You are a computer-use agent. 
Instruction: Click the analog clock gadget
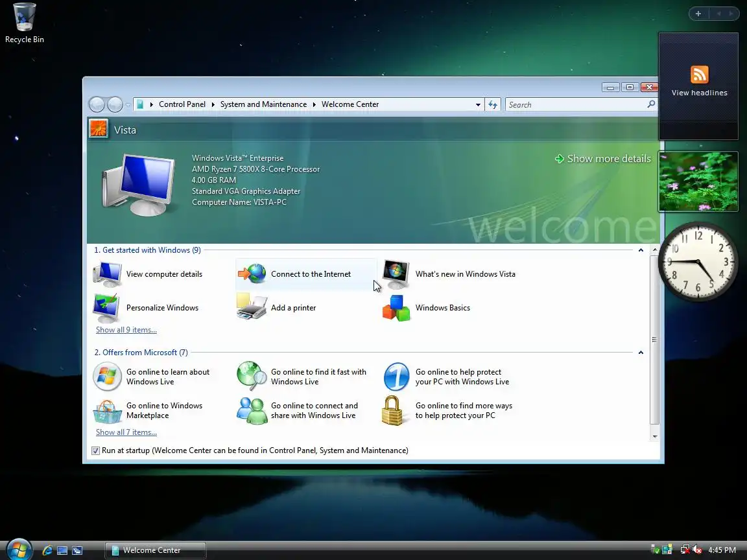[698, 261]
